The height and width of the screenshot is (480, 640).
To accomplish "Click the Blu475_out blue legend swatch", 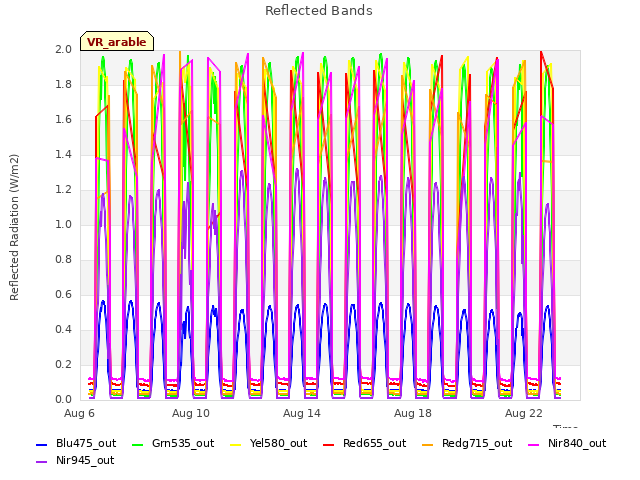I will (42, 445).
